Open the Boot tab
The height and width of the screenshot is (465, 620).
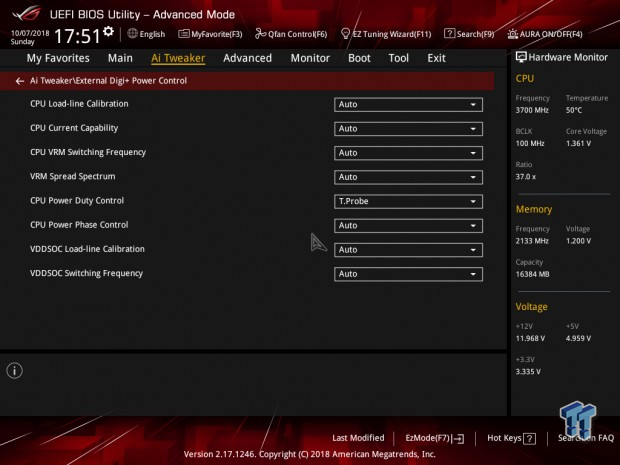click(359, 58)
